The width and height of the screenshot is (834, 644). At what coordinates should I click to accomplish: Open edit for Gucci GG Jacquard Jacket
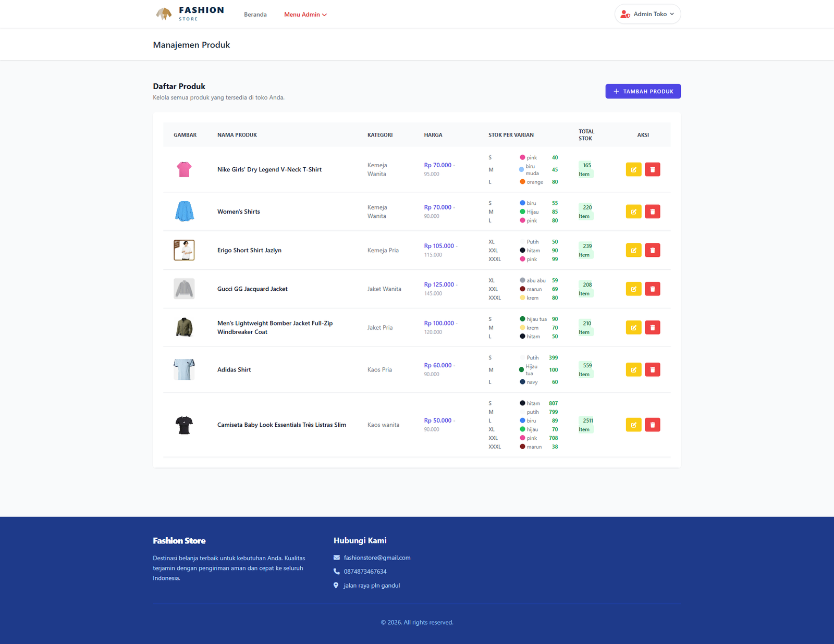[x=633, y=289]
